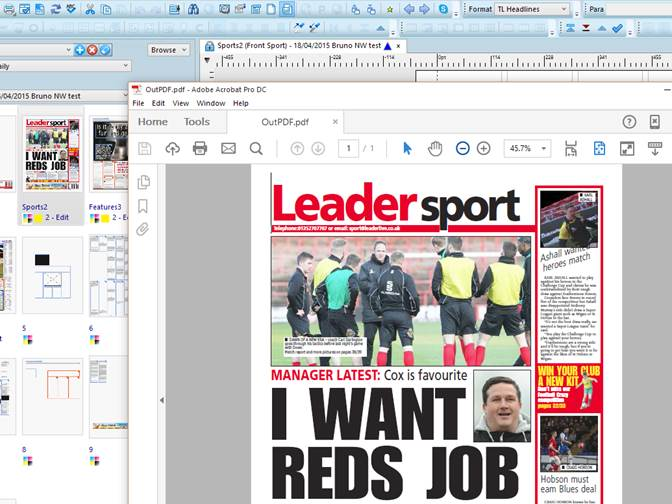Viewport: 672px width, 504px height.
Task: Click the envelope email icon in Acrobat
Action: [228, 149]
